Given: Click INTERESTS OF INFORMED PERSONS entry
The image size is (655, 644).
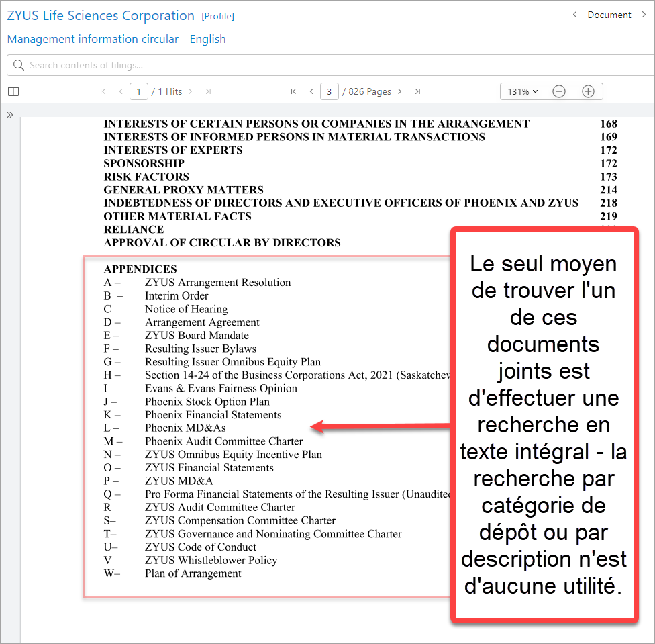Looking at the screenshot, I should (295, 136).
